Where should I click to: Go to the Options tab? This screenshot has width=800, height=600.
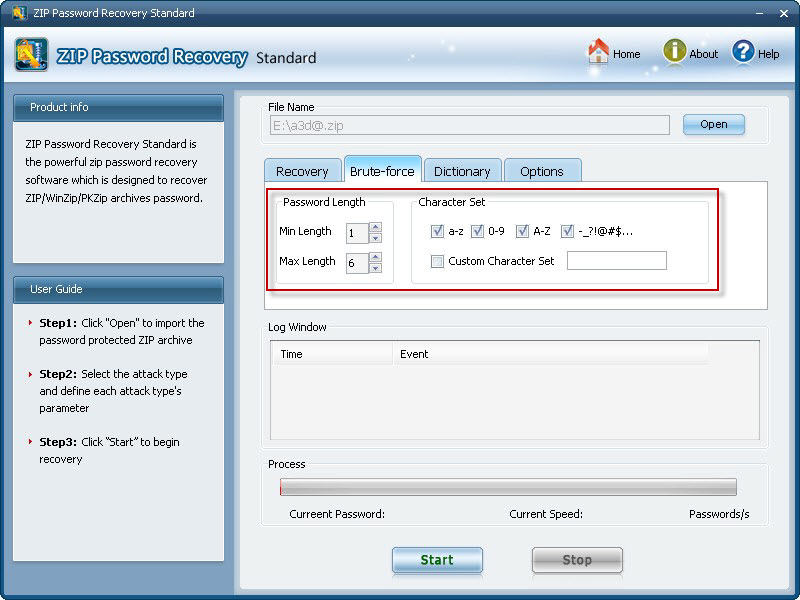[542, 171]
